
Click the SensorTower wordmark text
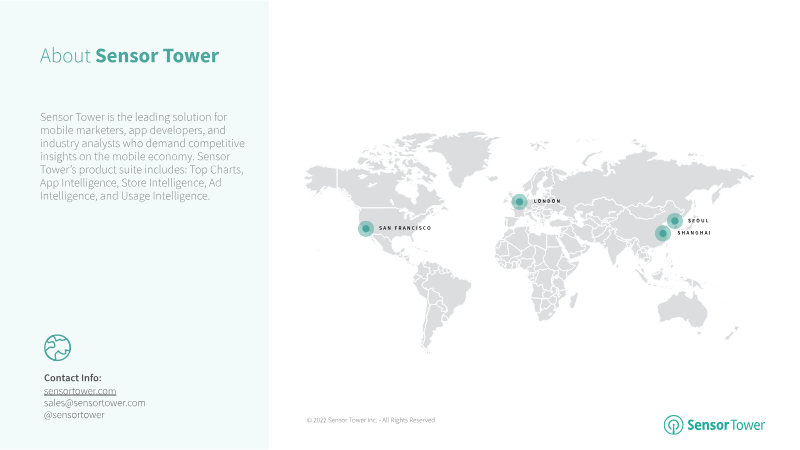click(726, 425)
